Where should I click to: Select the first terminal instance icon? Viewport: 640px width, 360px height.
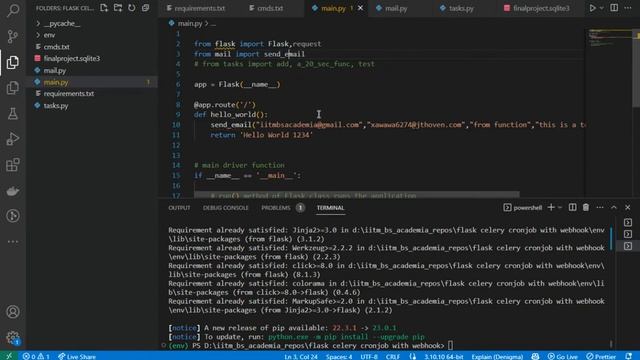(x=628, y=222)
